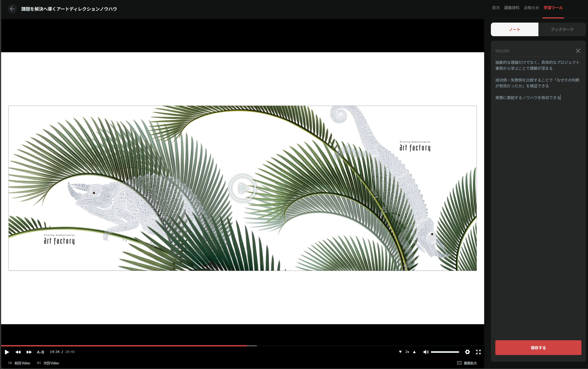Mute the video volume
The height and width of the screenshot is (369, 588).
tap(426, 352)
